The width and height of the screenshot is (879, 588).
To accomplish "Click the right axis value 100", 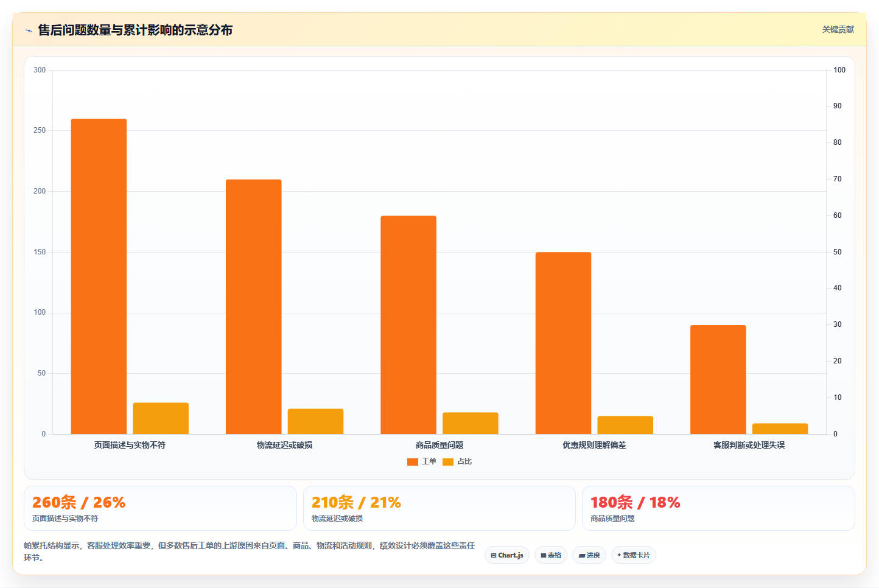I will pyautogui.click(x=839, y=70).
